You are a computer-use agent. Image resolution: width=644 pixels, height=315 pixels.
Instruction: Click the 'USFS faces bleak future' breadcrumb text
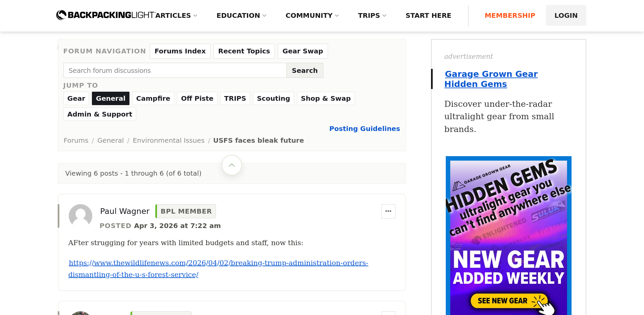pyautogui.click(x=259, y=140)
